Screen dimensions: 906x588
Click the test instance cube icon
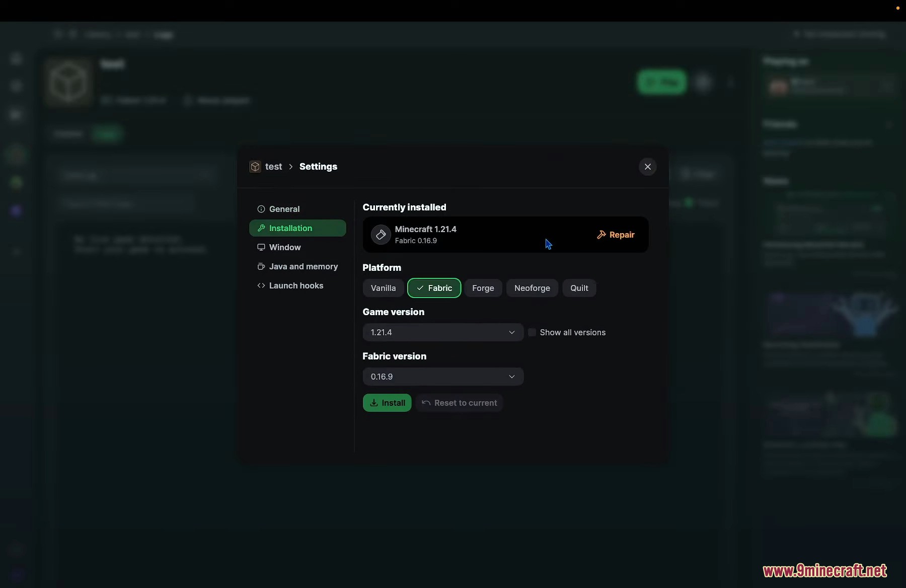(255, 167)
